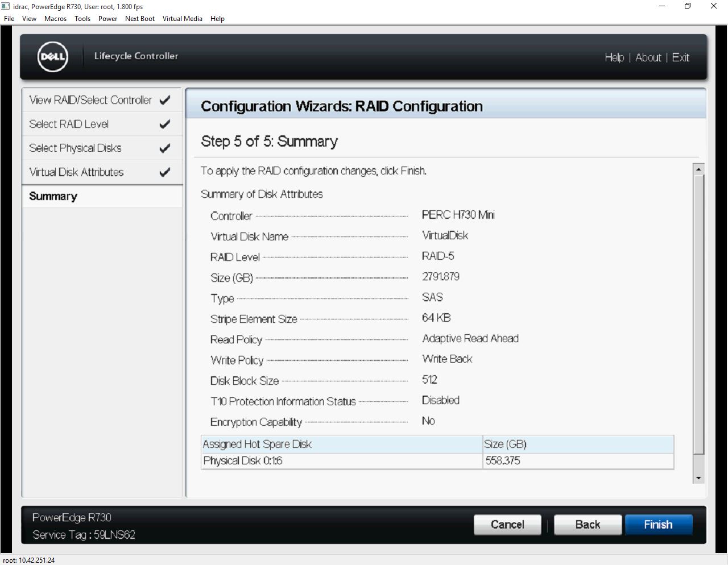
Task: Minimize the iDRAC console window
Action: click(662, 6)
